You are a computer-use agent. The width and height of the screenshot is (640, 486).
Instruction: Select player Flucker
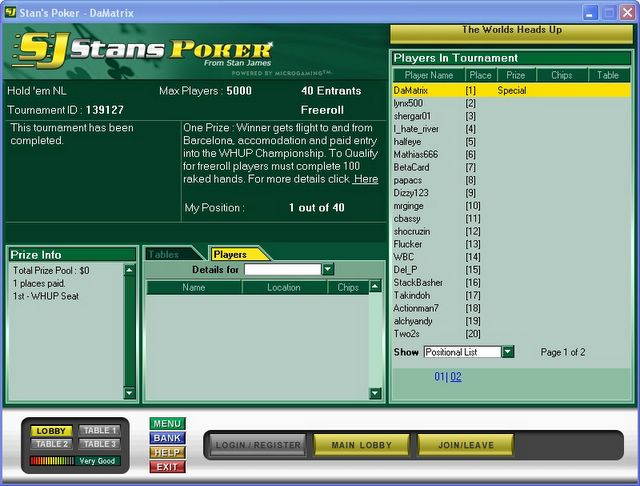511,244
